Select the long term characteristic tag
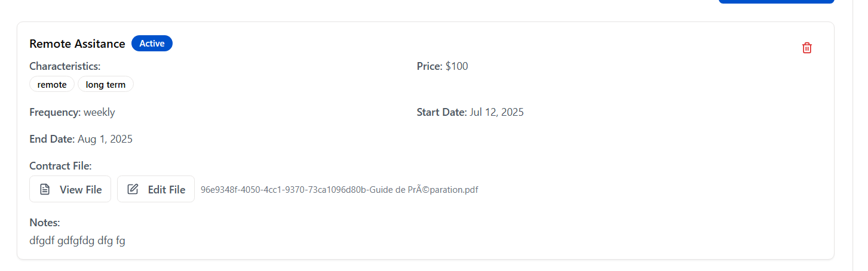868x271 pixels. click(x=106, y=85)
